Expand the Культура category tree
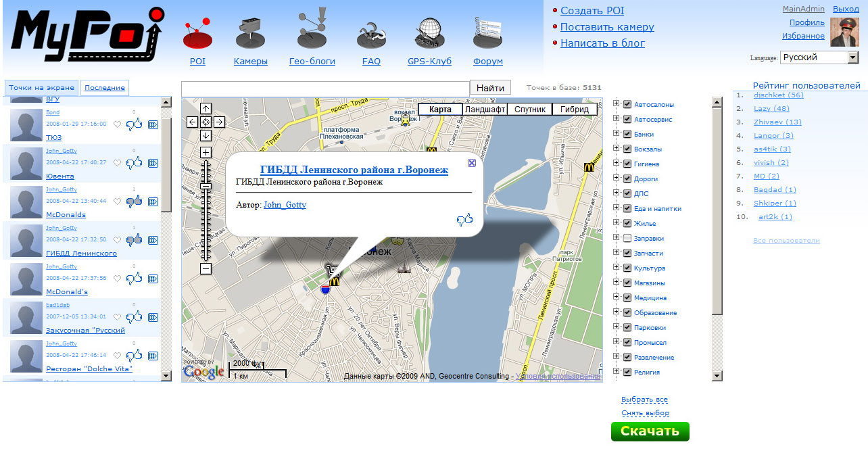The image size is (868, 453). point(616,268)
